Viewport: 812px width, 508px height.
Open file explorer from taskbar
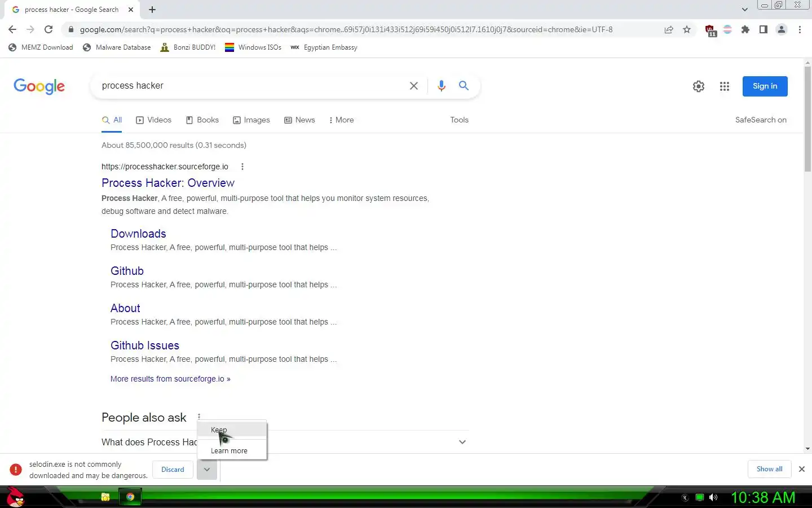pos(105,497)
